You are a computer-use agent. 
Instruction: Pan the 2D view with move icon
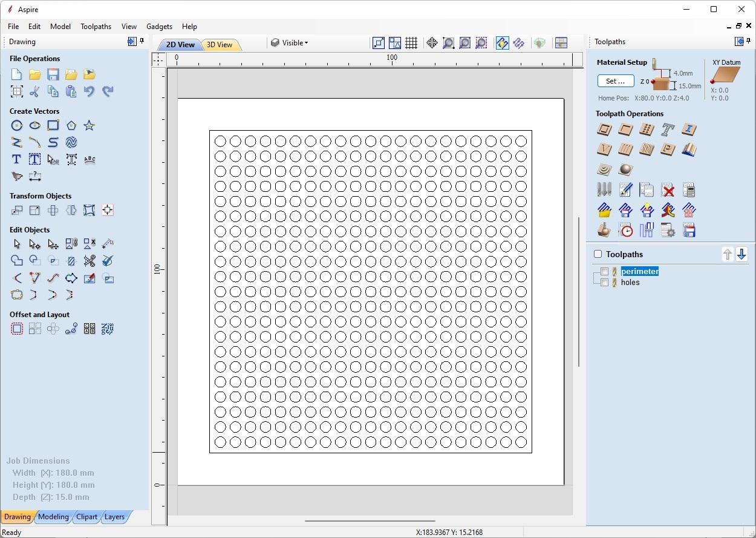click(x=432, y=43)
